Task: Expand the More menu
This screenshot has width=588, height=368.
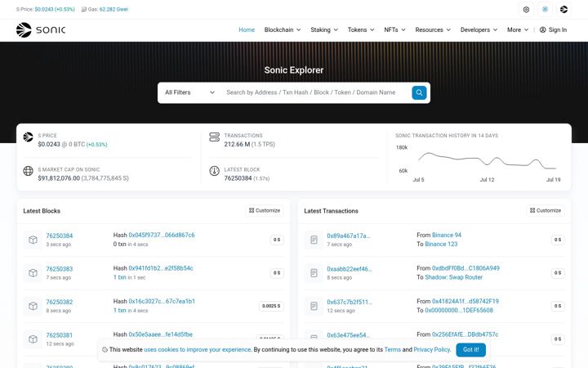Action: click(x=518, y=29)
